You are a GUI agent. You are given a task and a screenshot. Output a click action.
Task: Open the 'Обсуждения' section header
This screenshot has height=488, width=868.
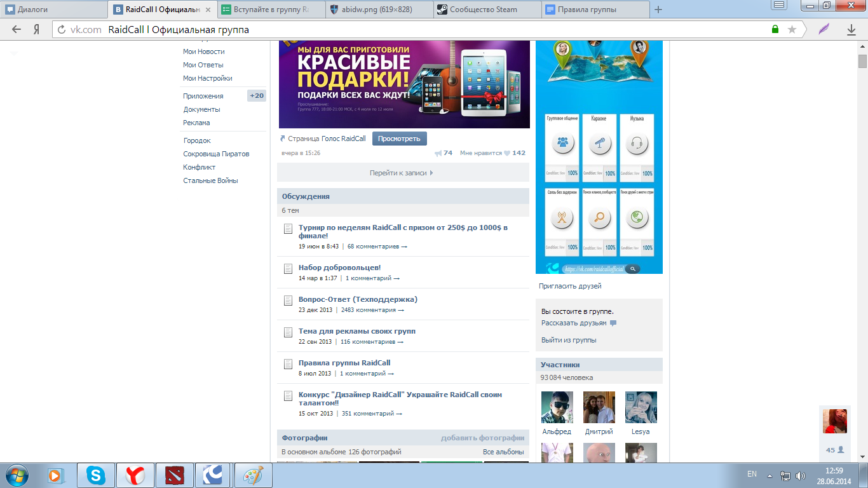[x=403, y=196]
